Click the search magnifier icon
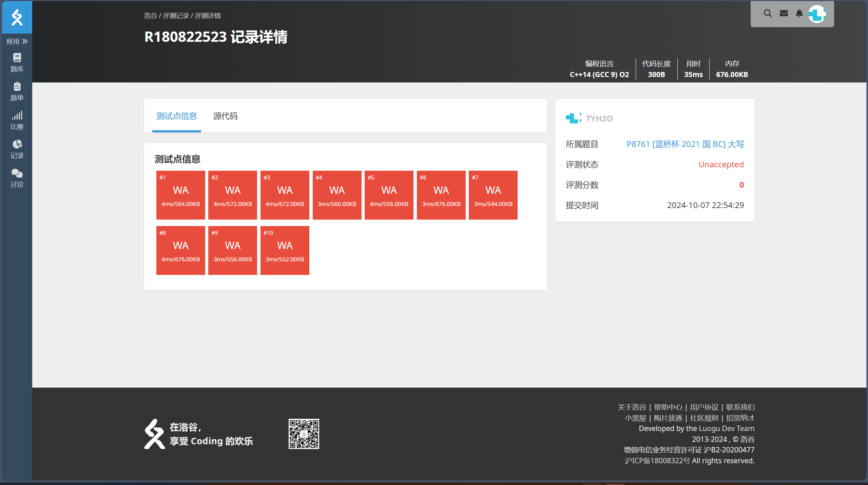The height and width of the screenshot is (485, 868). (768, 14)
